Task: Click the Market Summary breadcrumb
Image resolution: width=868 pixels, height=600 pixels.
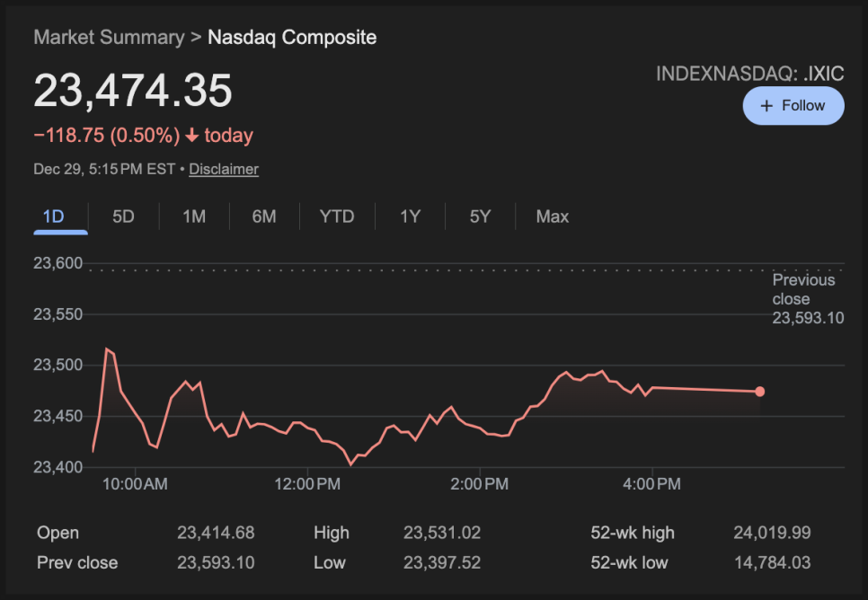Action: tap(108, 38)
